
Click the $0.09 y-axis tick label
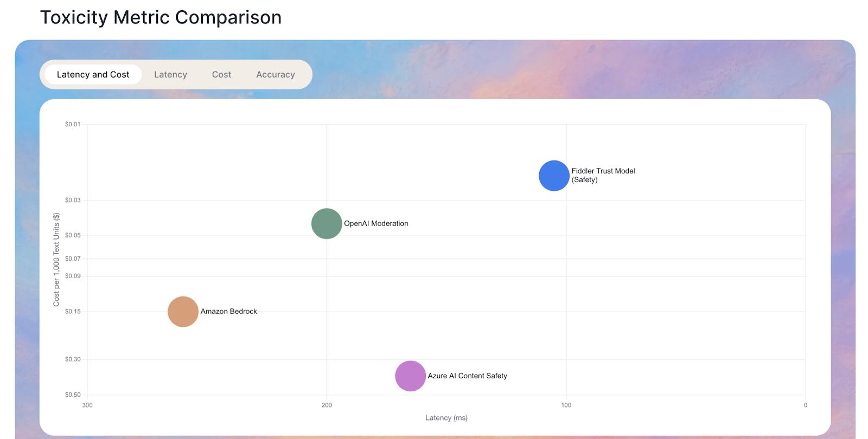73,276
